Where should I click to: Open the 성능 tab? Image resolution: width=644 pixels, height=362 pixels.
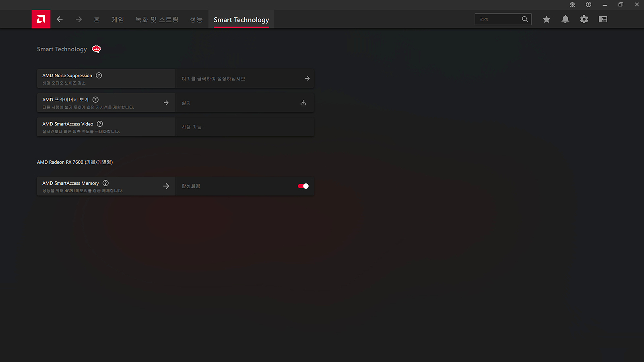[x=196, y=20]
